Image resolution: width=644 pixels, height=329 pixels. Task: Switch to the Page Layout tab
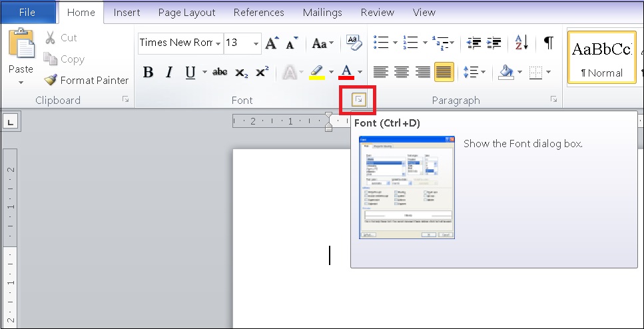tap(186, 13)
